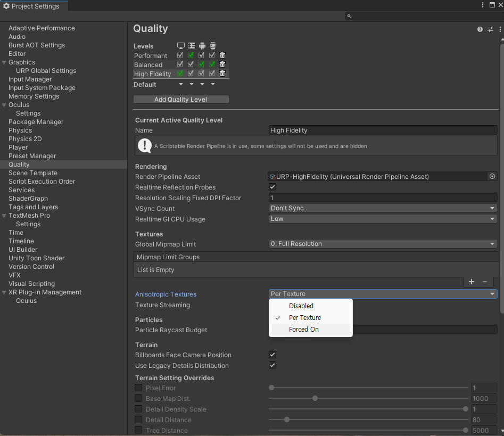This screenshot has height=436, width=504.
Task: Select the Performant quality level row
Action: (x=151, y=55)
